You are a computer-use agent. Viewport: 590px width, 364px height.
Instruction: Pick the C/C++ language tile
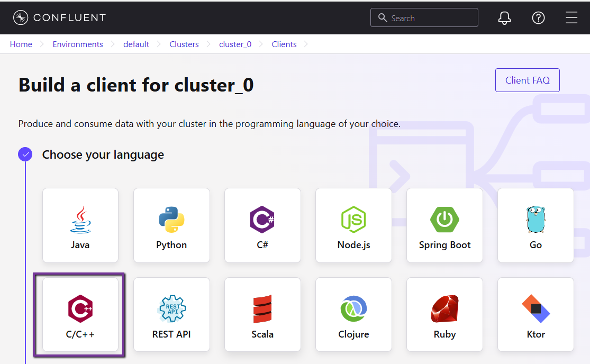click(x=80, y=315)
